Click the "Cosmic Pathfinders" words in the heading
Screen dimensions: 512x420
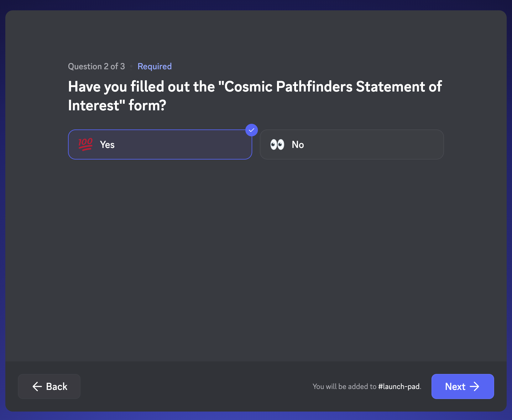[289, 87]
